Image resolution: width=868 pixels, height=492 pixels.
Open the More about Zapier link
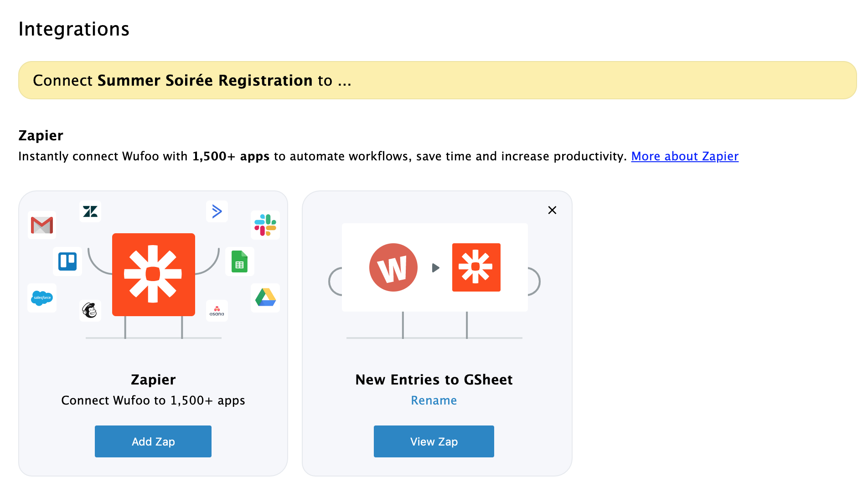[684, 156]
